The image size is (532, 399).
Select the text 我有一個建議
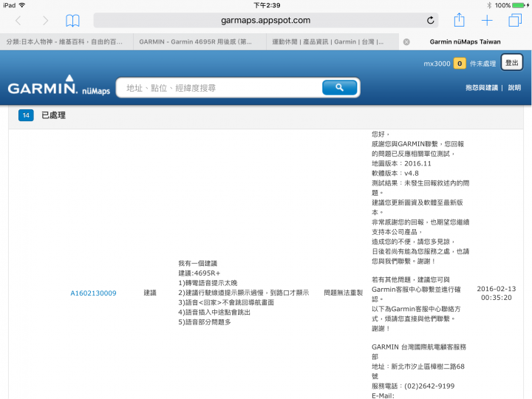(198, 263)
